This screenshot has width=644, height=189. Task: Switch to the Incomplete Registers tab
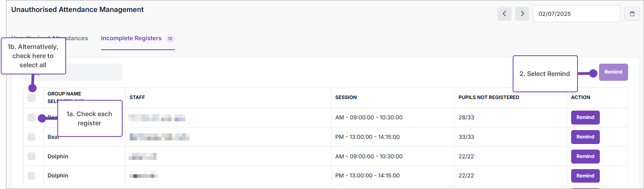[131, 38]
